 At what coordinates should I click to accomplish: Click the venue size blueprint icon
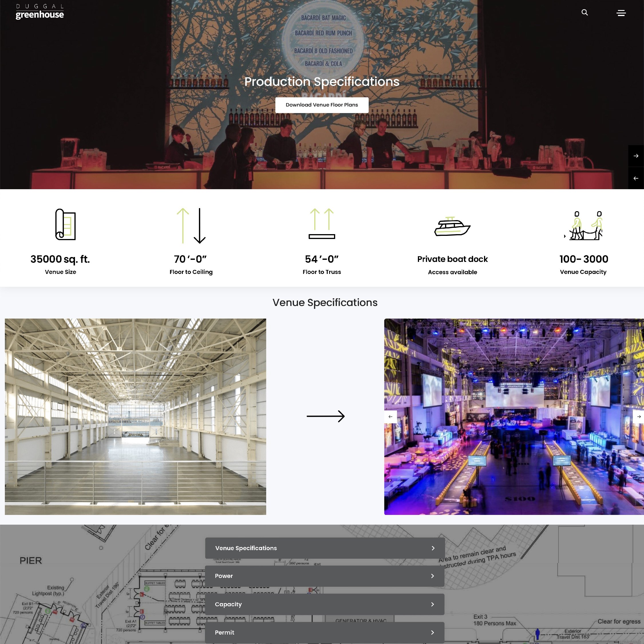click(x=65, y=224)
